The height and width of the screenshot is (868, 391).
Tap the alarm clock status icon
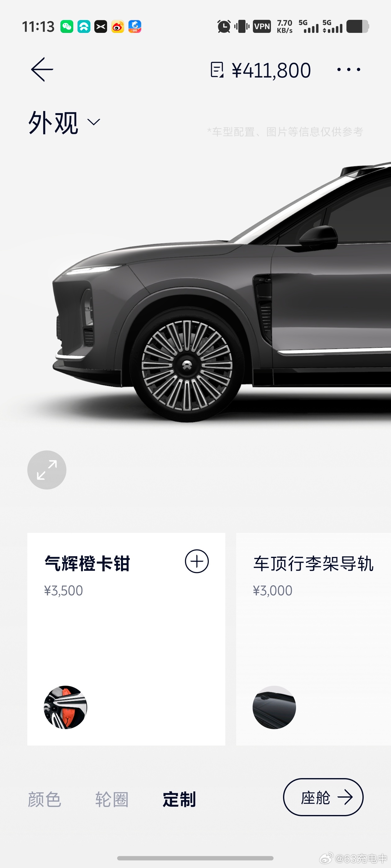(224, 26)
